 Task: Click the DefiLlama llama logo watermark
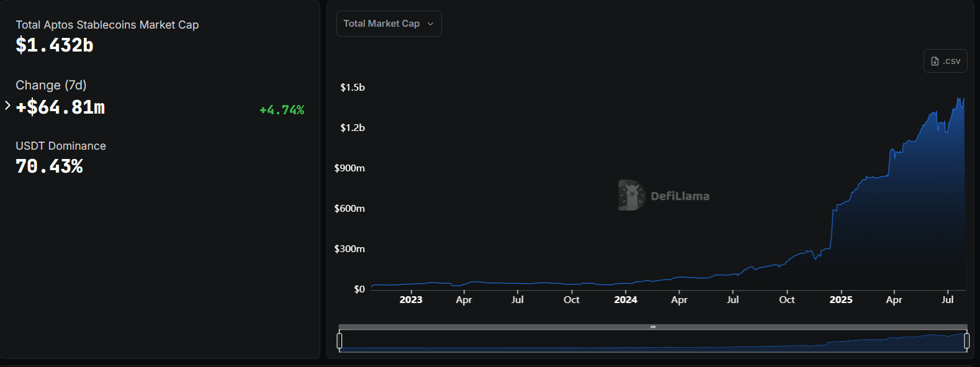tap(631, 195)
